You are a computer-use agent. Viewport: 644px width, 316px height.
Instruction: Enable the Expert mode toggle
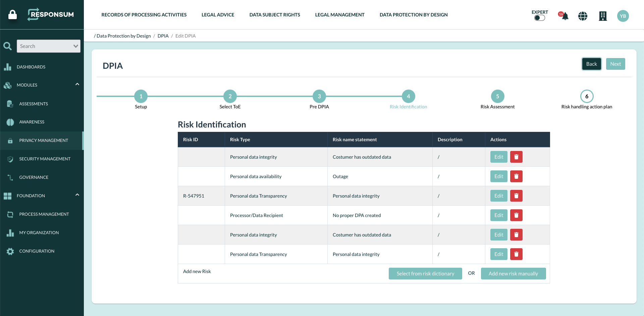(x=539, y=18)
